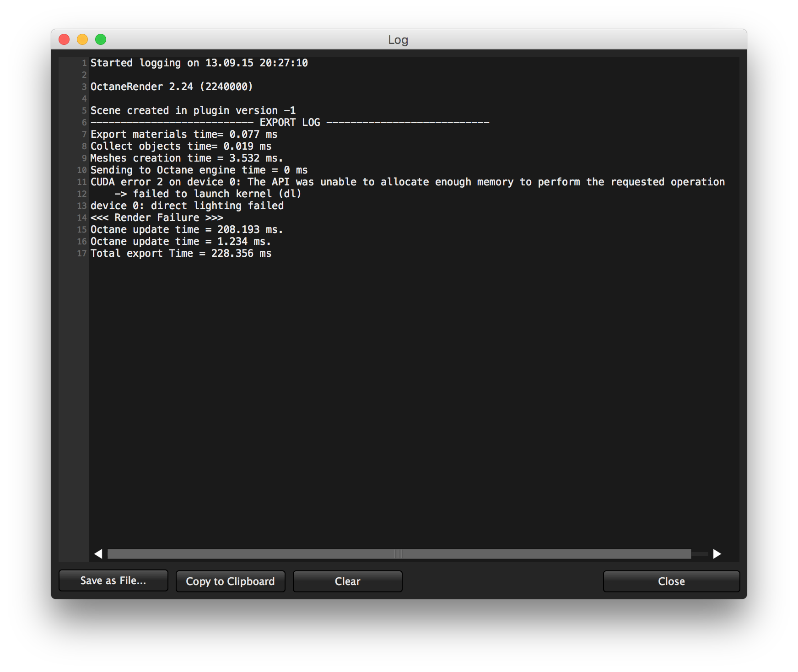Click 'Scene created in plugin version -1' line

193,110
